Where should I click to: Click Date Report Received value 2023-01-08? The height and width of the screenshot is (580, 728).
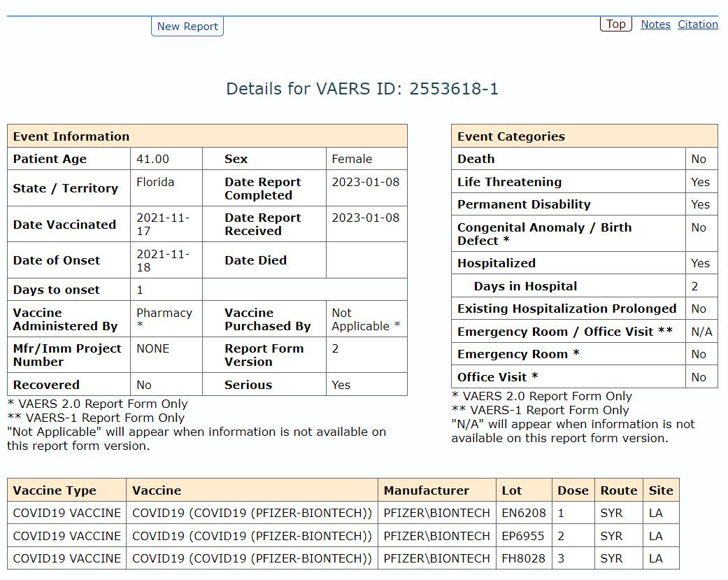coord(365,218)
